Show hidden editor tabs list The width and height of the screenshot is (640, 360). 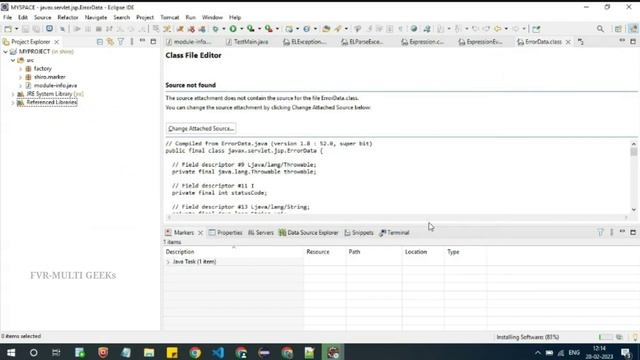(580, 42)
